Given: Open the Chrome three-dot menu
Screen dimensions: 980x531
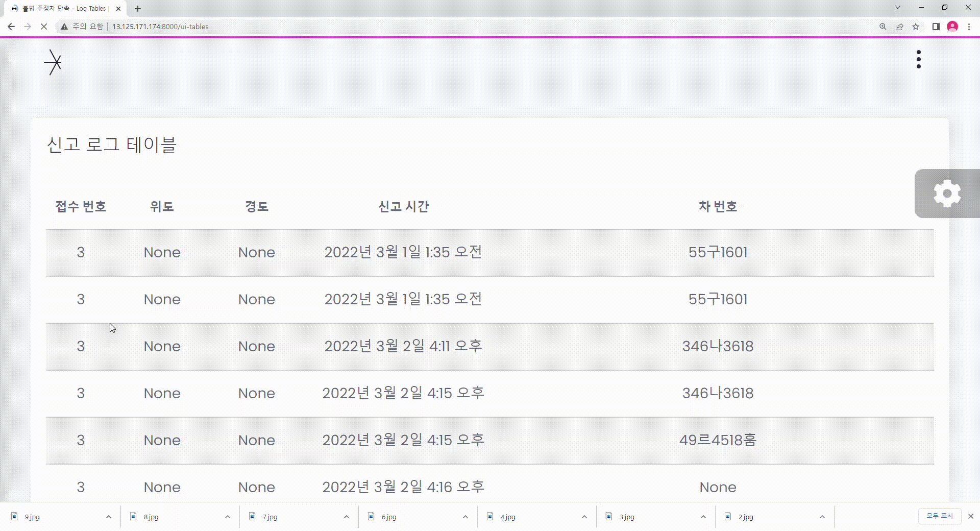Looking at the screenshot, I should click(969, 27).
